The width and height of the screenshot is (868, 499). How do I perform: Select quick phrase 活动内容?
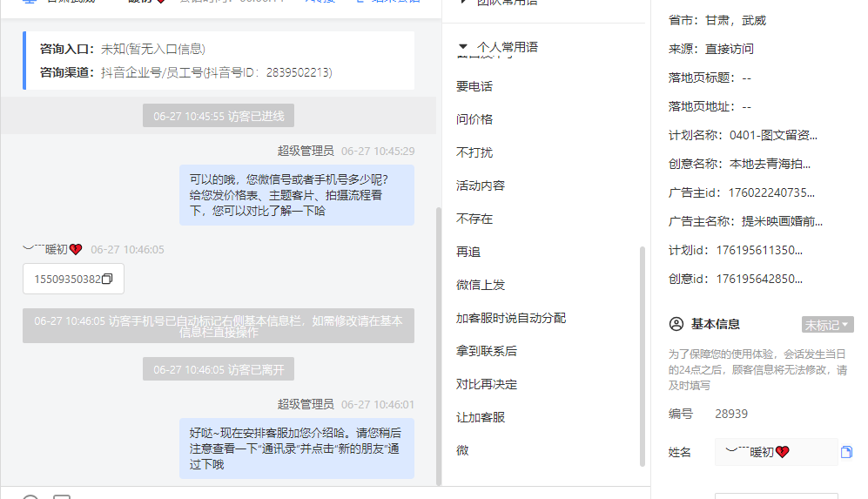[x=480, y=185]
